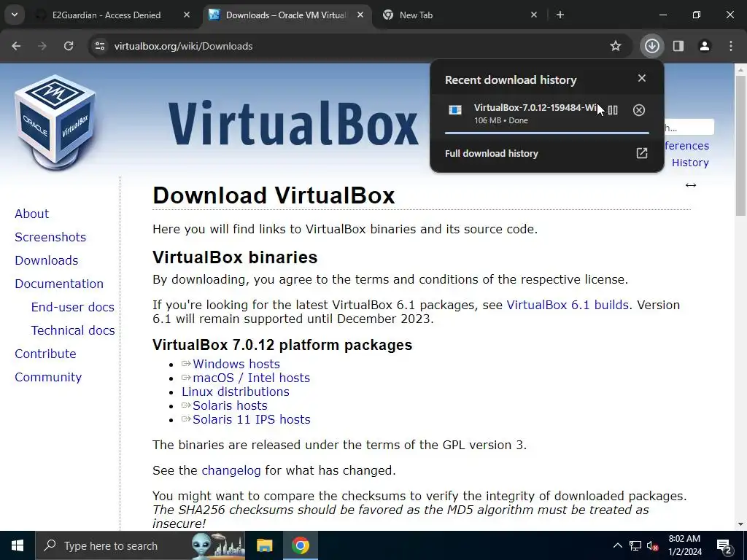Open site information icon in address bar
Viewport: 747px width, 560px height.
pyautogui.click(x=100, y=46)
